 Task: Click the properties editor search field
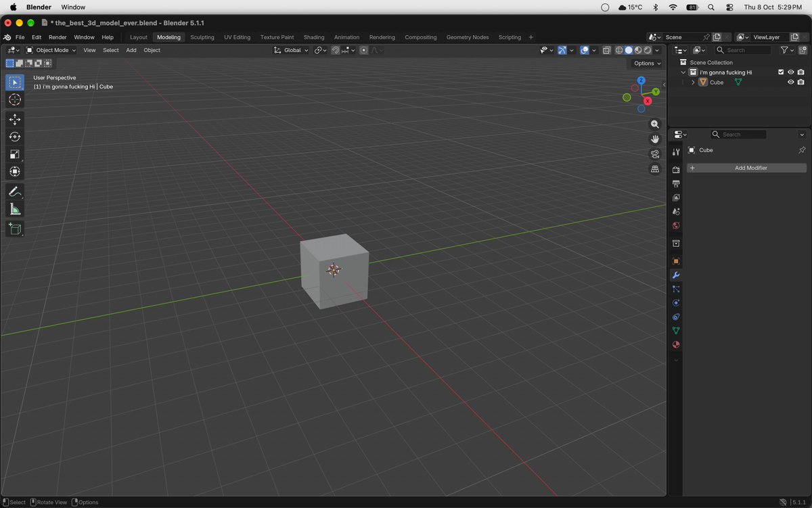(x=738, y=135)
